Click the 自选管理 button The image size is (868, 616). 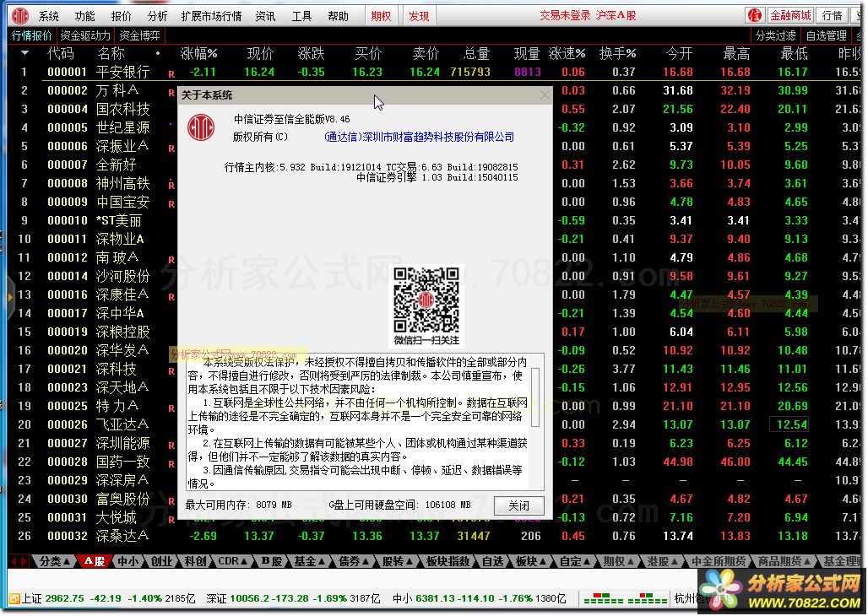pyautogui.click(x=827, y=36)
